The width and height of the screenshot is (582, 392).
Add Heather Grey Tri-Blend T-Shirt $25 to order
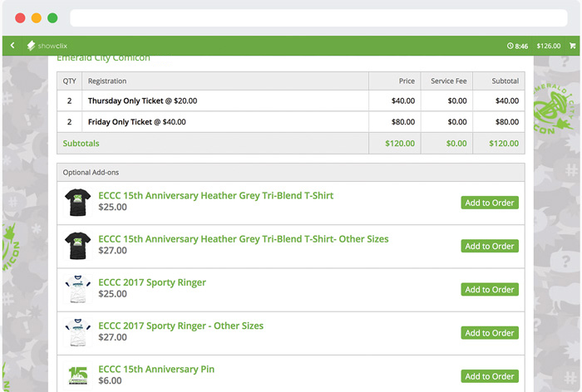(489, 203)
